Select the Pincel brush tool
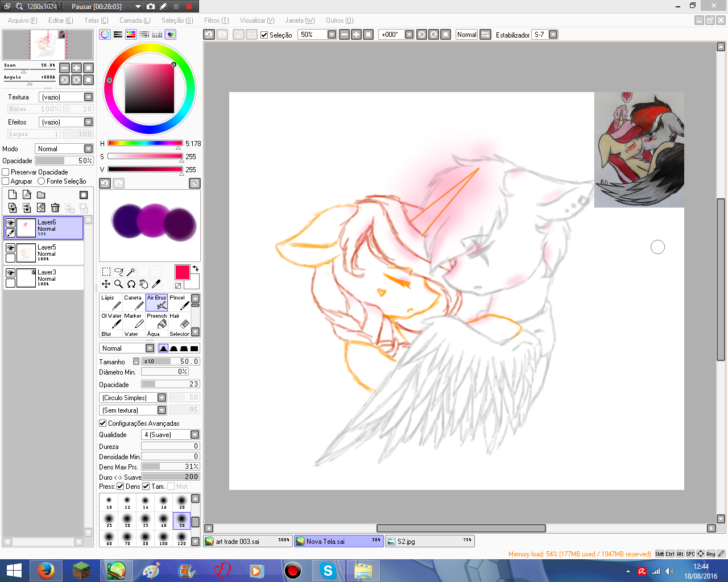Viewport: 728px width, 582px height. [x=179, y=302]
